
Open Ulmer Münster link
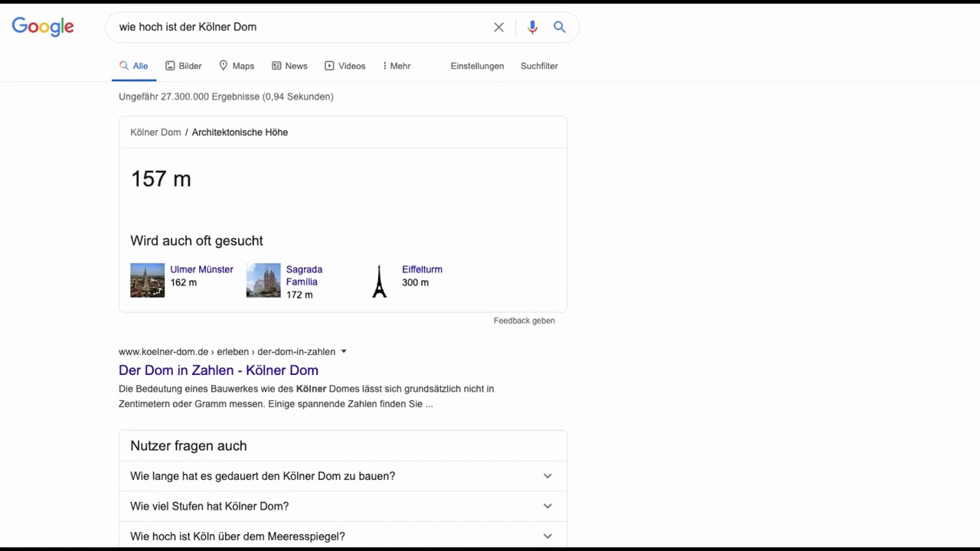(x=201, y=269)
